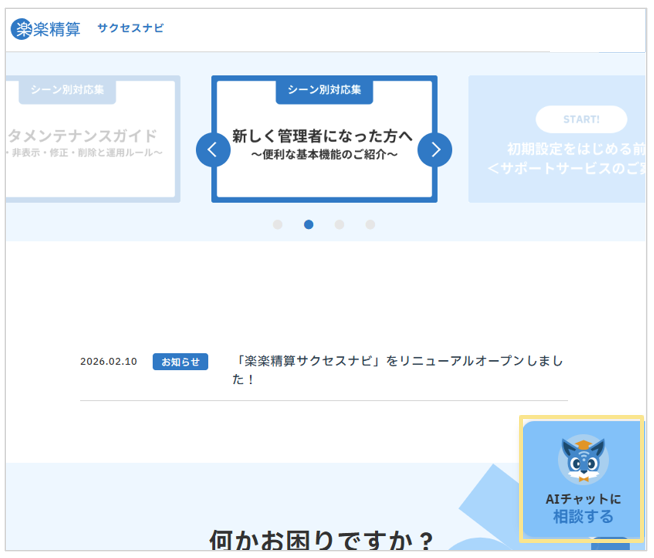The width and height of the screenshot is (654, 558).
Task: Open the リニューアルオープンしました news link
Action: click(x=397, y=370)
